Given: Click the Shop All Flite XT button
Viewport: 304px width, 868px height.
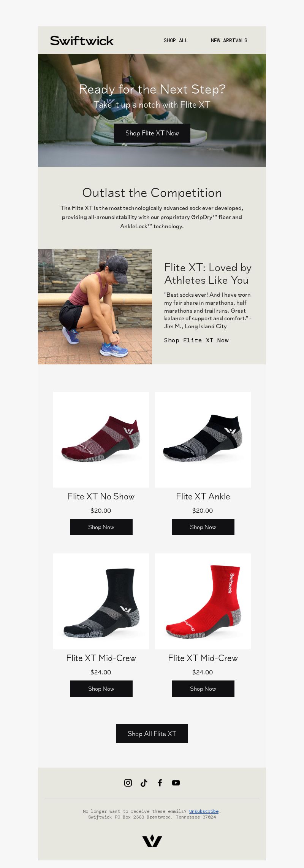Looking at the screenshot, I should coord(152,734).
